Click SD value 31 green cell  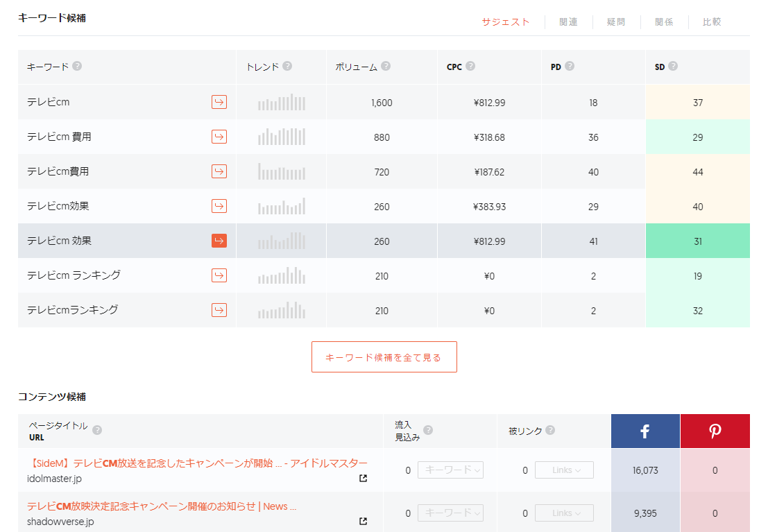[698, 241]
